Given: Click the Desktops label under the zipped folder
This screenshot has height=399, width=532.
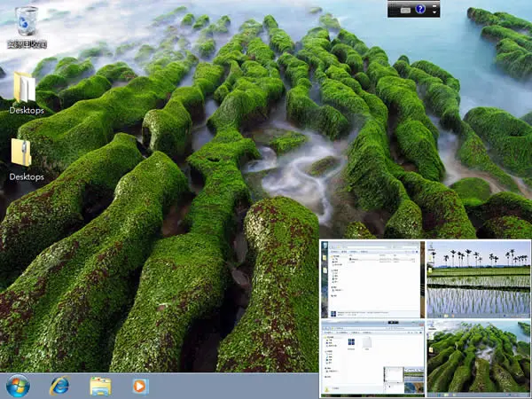Looking at the screenshot, I should (x=27, y=176).
